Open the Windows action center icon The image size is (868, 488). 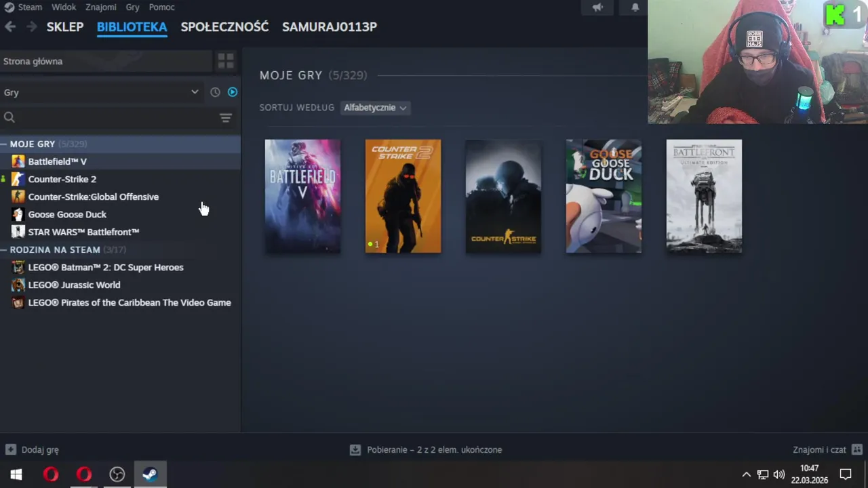pos(846,474)
